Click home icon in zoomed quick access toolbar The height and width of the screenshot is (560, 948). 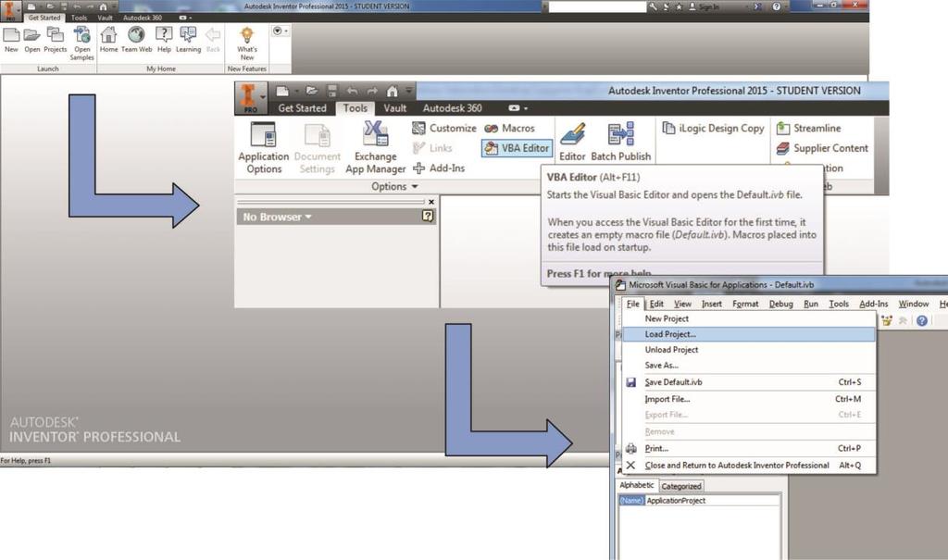point(393,92)
